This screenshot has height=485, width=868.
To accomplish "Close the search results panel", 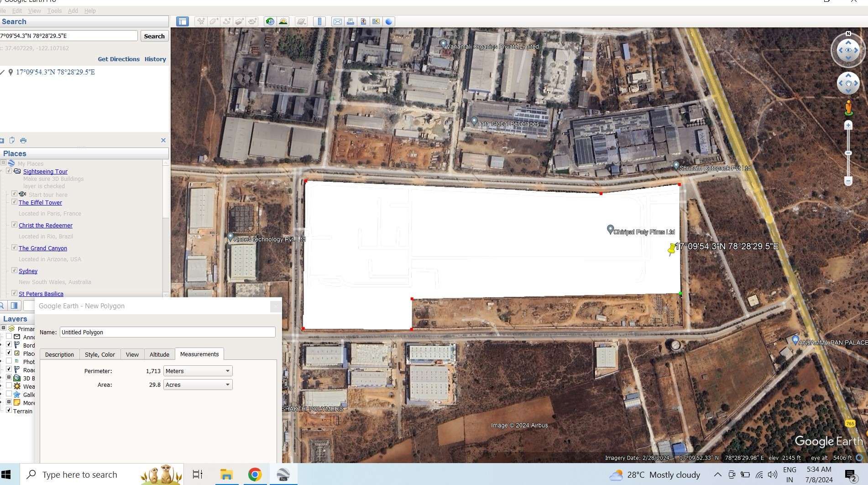I will (163, 140).
